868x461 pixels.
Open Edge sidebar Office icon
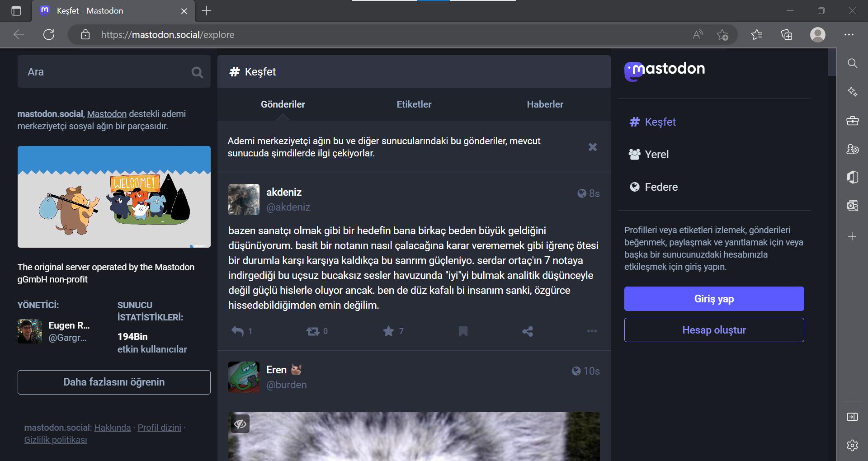click(853, 177)
